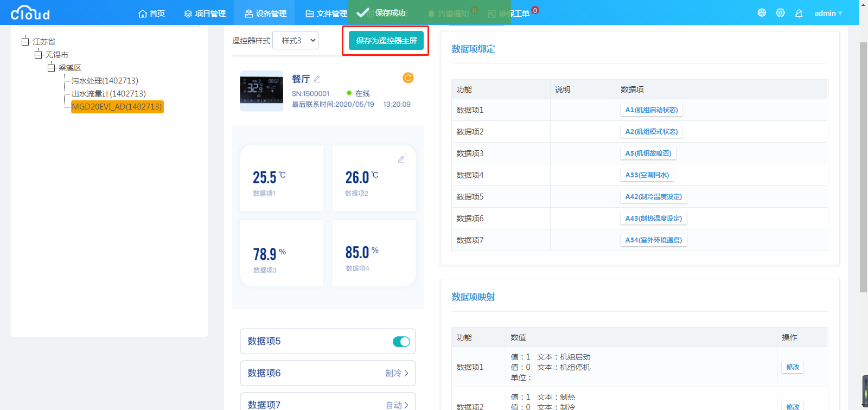The width and height of the screenshot is (868, 410).
Task: Click A34(室外环境温度) binding
Action: 653,240
